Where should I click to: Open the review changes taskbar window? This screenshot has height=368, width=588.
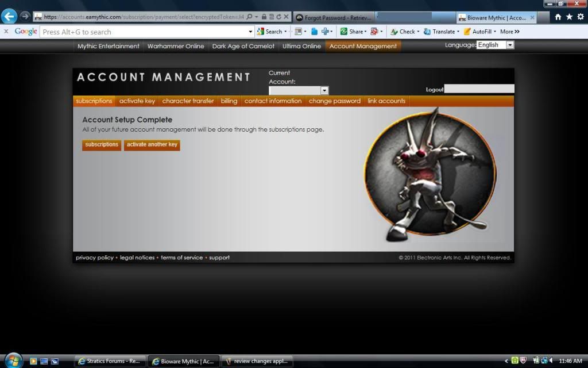257,361
